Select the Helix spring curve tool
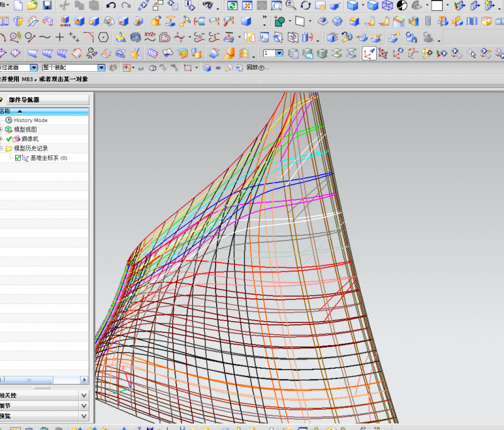 135,37
